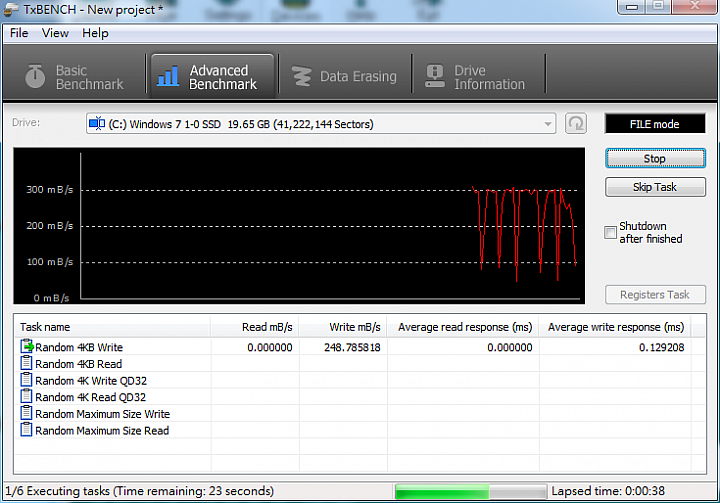
Task: Click the 300 mB/s axis label
Action: point(49,189)
